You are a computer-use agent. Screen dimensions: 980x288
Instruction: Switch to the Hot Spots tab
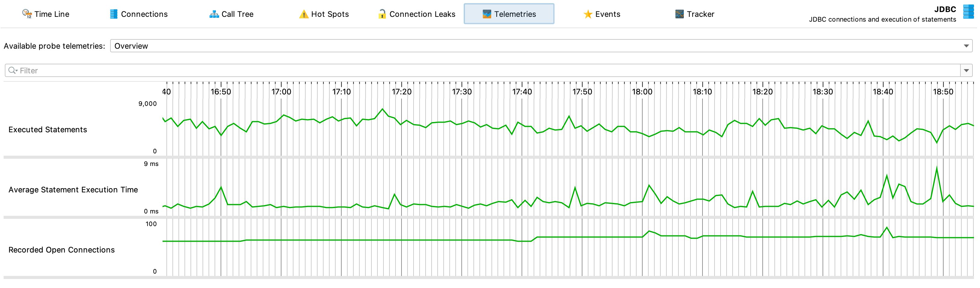(330, 14)
